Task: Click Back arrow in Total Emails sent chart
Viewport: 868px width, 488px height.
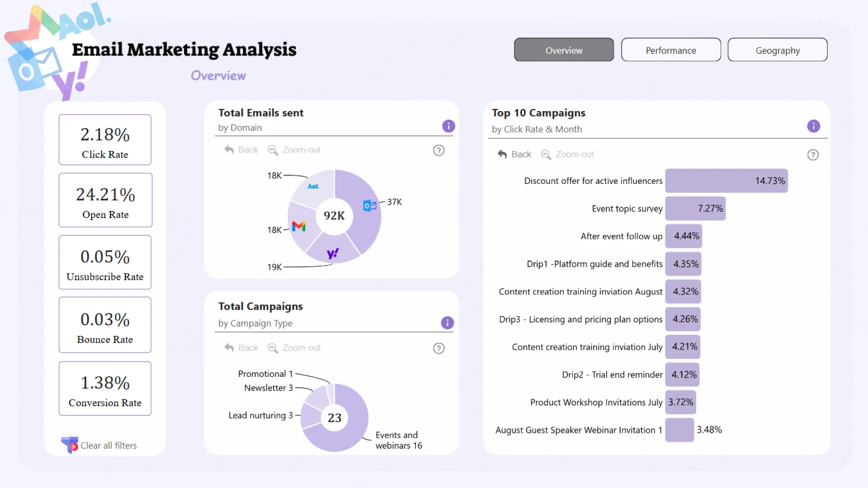Action: tap(229, 150)
